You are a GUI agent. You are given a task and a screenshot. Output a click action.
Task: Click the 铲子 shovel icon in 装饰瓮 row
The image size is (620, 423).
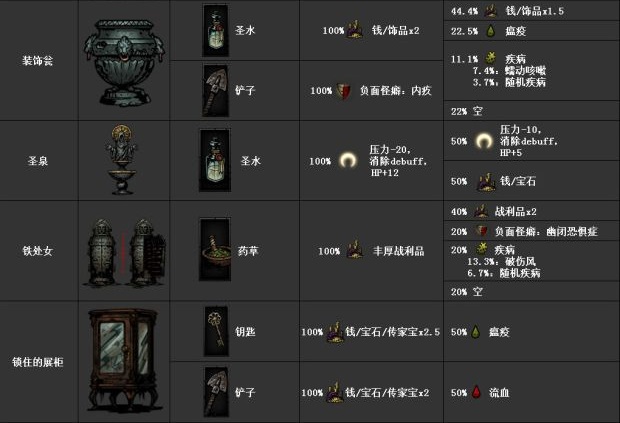(216, 90)
